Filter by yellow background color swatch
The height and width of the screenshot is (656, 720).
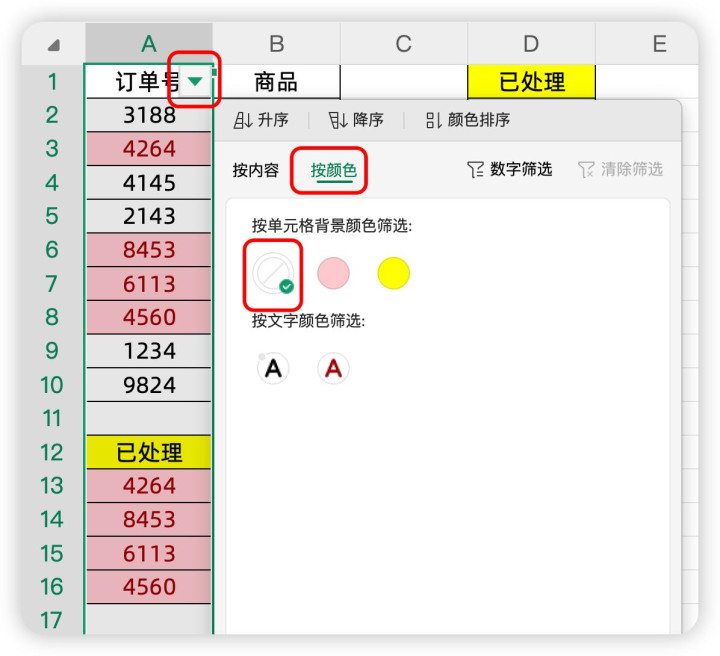(394, 273)
